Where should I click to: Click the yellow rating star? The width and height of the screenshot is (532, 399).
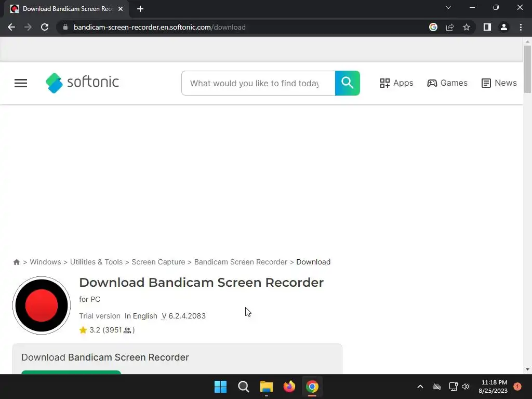click(x=83, y=330)
